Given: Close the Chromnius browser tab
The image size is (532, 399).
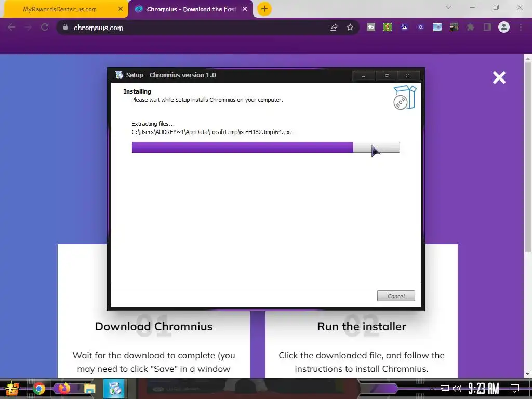Looking at the screenshot, I should click(245, 9).
